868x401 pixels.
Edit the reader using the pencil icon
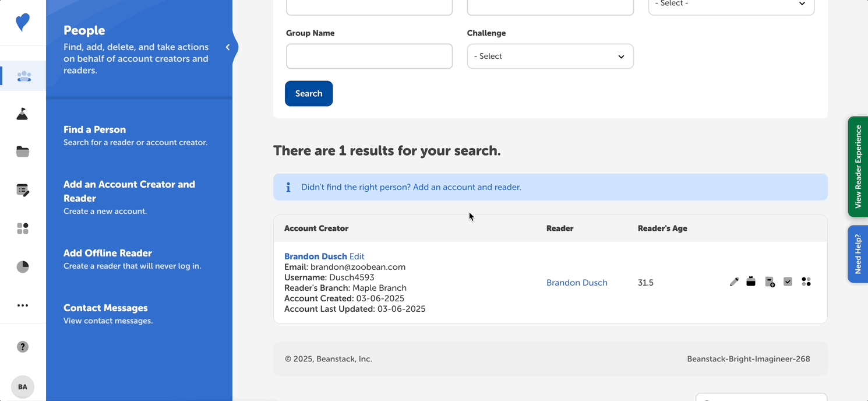pyautogui.click(x=734, y=282)
